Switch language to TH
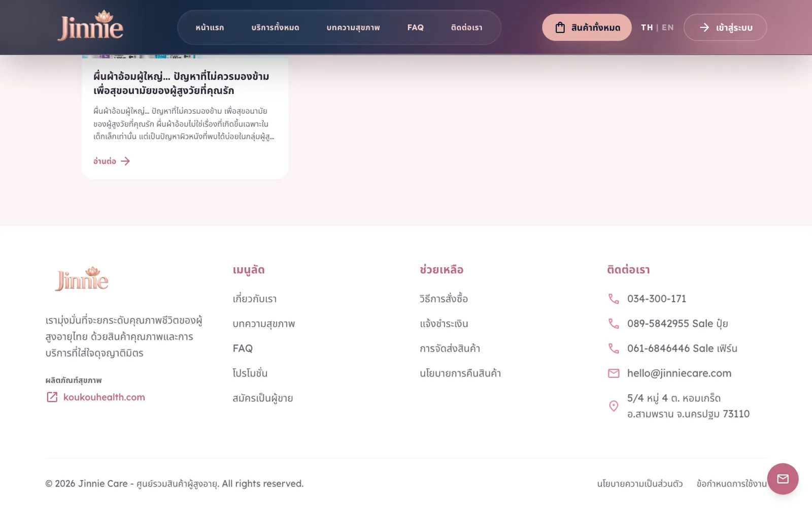The width and height of the screenshot is (812, 508). point(647,27)
